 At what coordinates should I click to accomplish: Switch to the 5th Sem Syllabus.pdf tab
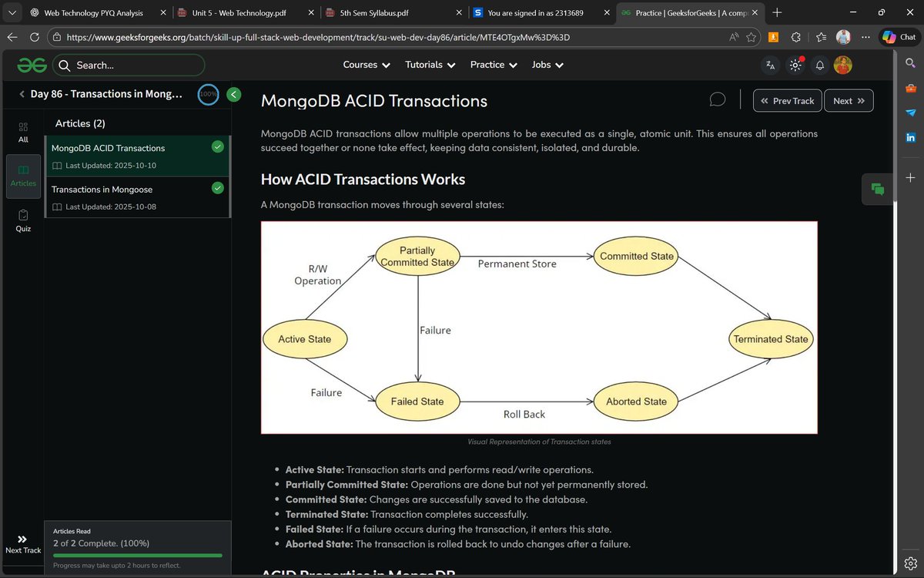click(x=393, y=13)
